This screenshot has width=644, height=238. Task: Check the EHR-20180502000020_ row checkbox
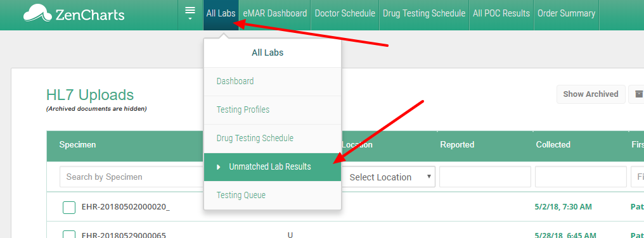pos(69,207)
